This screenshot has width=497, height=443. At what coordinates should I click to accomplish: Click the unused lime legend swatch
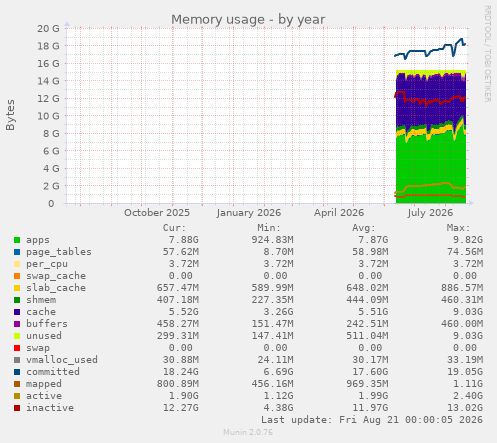[x=17, y=336]
